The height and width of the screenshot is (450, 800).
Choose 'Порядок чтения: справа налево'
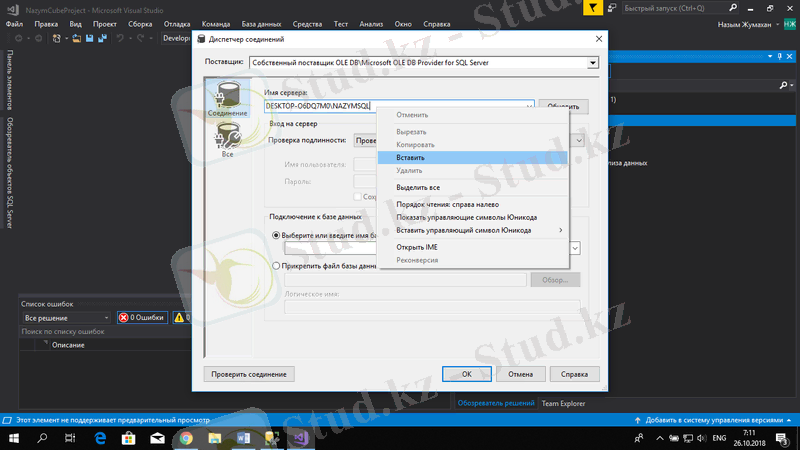click(473, 204)
